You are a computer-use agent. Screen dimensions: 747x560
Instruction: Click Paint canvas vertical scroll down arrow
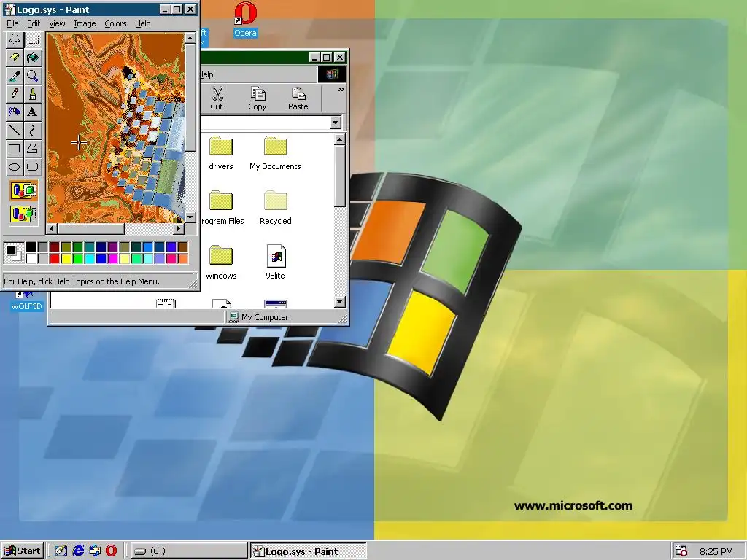(190, 217)
